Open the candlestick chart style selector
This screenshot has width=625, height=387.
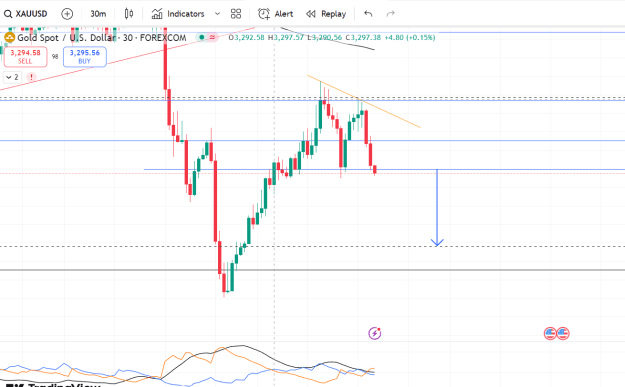click(x=129, y=14)
